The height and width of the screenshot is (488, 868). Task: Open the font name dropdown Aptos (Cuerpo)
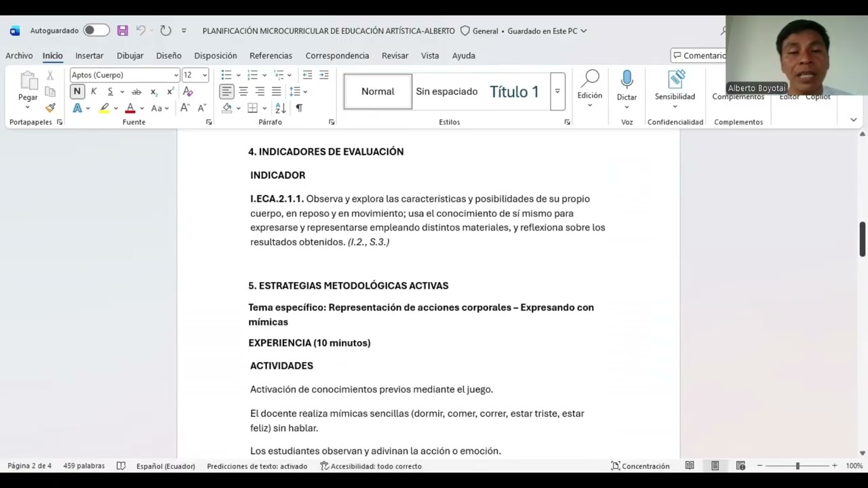click(x=176, y=75)
